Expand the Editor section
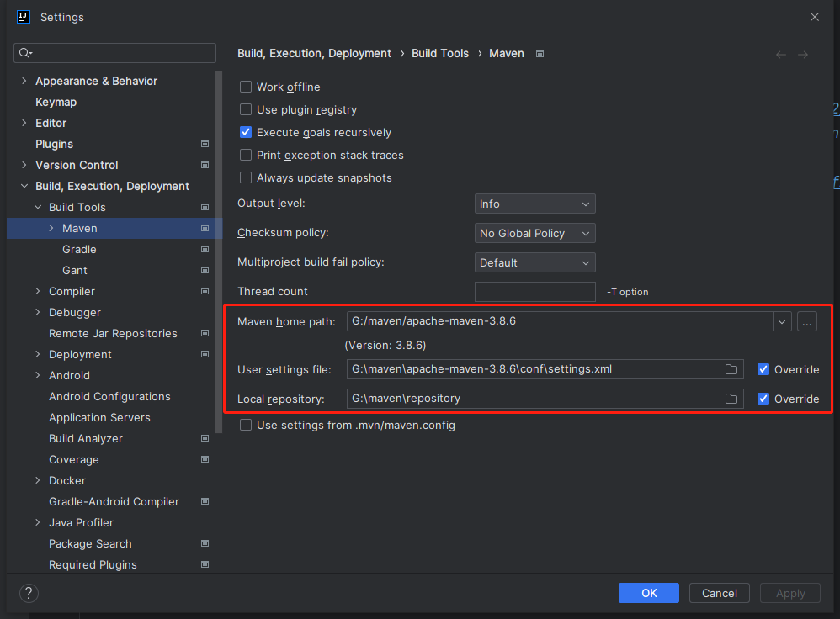This screenshot has height=619, width=840. 24,123
